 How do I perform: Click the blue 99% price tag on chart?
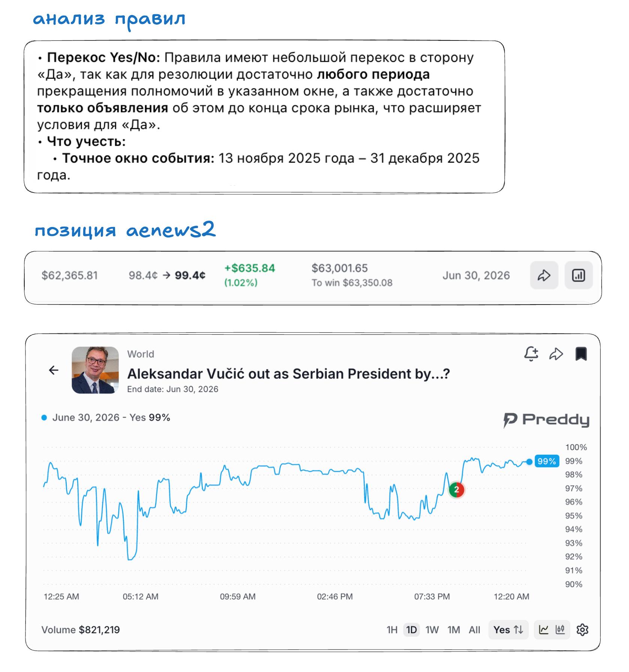coord(547,461)
